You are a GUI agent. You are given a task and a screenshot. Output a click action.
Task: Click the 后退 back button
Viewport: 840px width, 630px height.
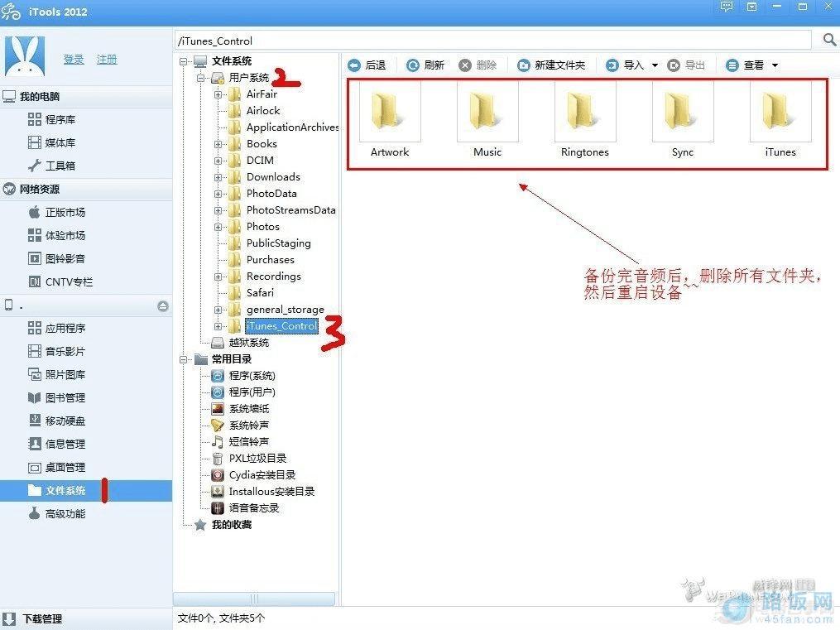[x=367, y=65]
